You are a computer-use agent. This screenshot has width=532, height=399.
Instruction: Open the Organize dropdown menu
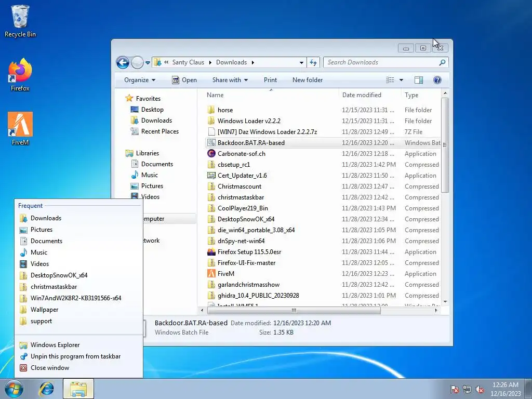pos(139,80)
